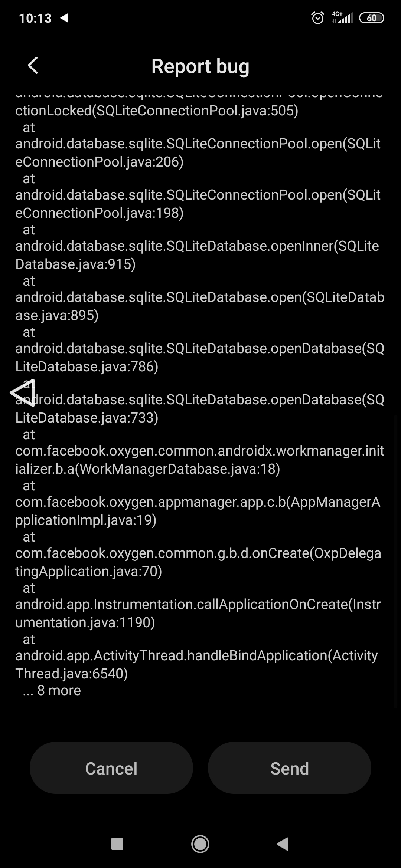Send the bug report

coord(290,768)
